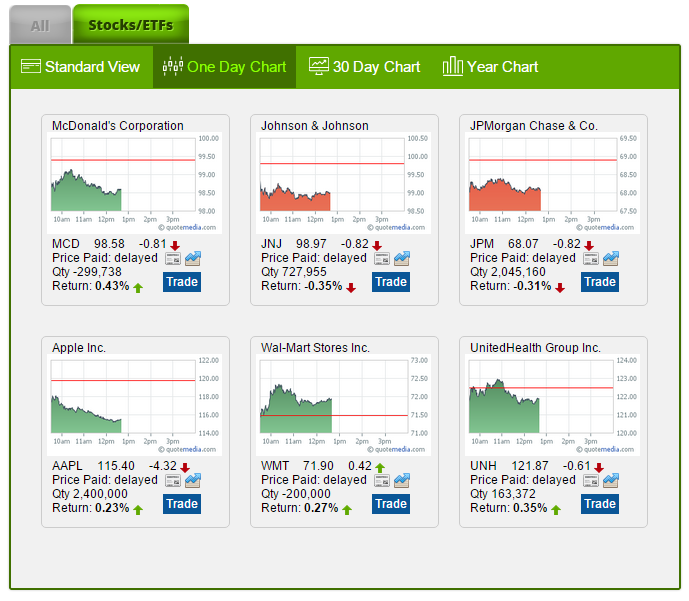Select the One Day Chart view
This screenshot has height=601, width=689.
click(x=225, y=67)
